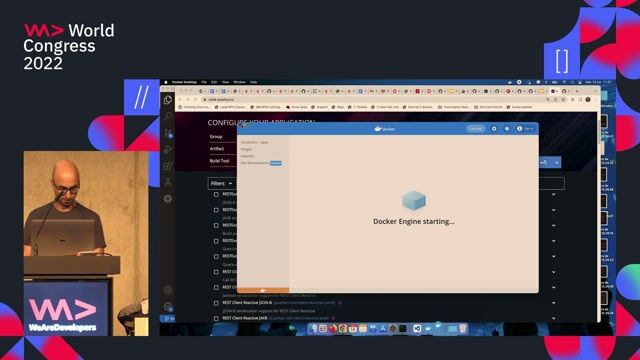Screen dimensions: 640x360
Task: Click VS Code remote indicator in status bar
Action: pos(168,318)
